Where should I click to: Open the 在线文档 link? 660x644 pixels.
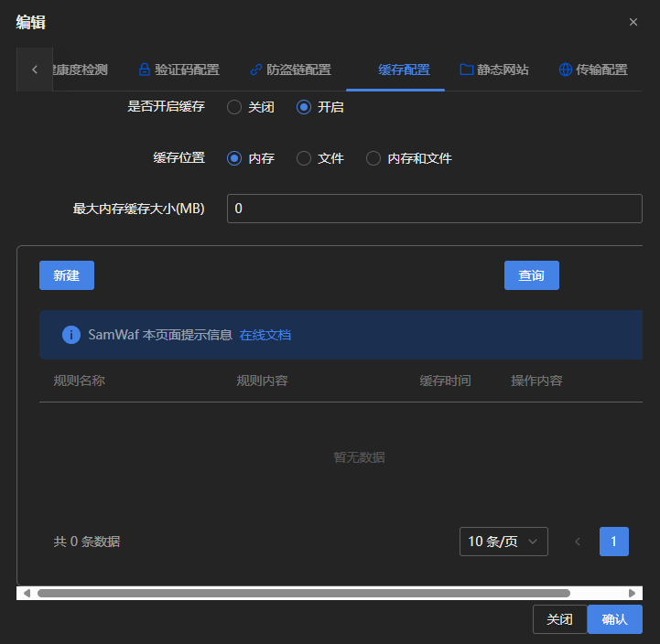coord(265,335)
